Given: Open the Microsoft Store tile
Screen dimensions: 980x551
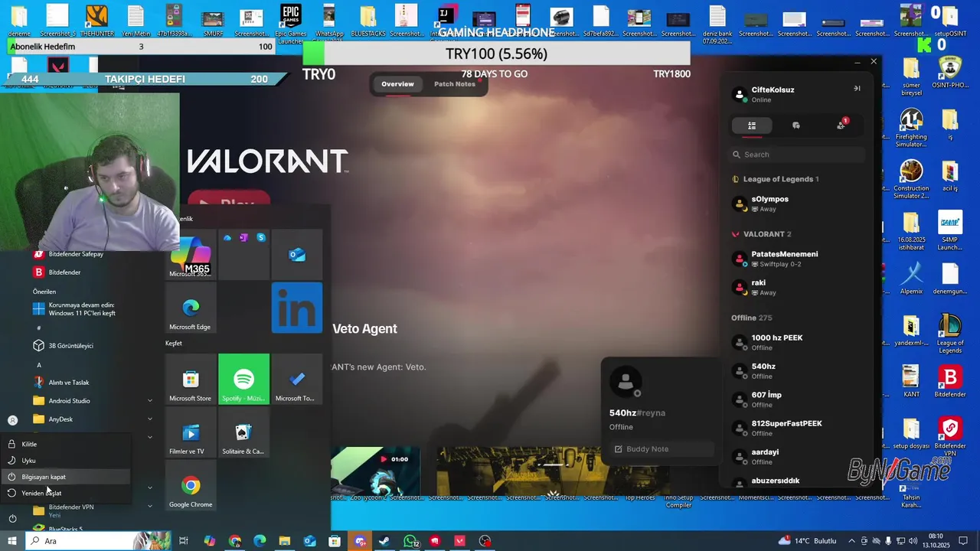Looking at the screenshot, I should [x=191, y=379].
